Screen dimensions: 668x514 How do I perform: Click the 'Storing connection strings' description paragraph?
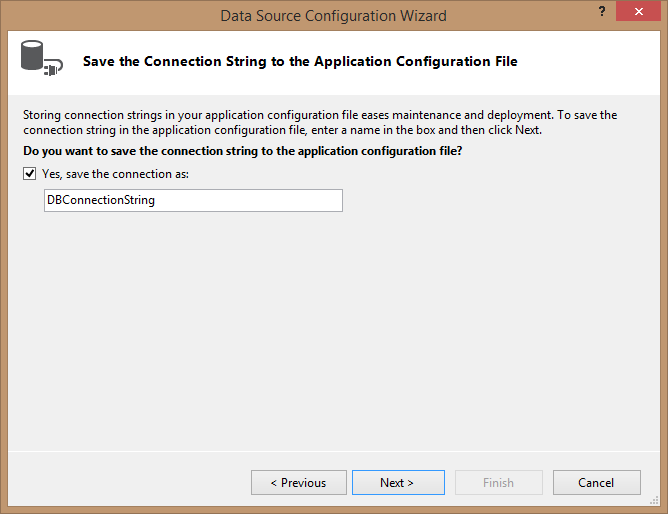(x=320, y=122)
